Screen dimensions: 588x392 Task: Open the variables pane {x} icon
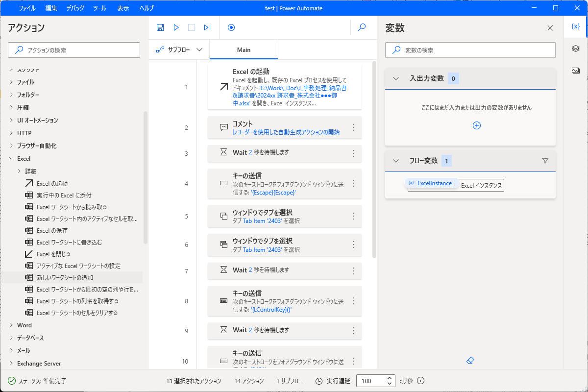pyautogui.click(x=576, y=27)
